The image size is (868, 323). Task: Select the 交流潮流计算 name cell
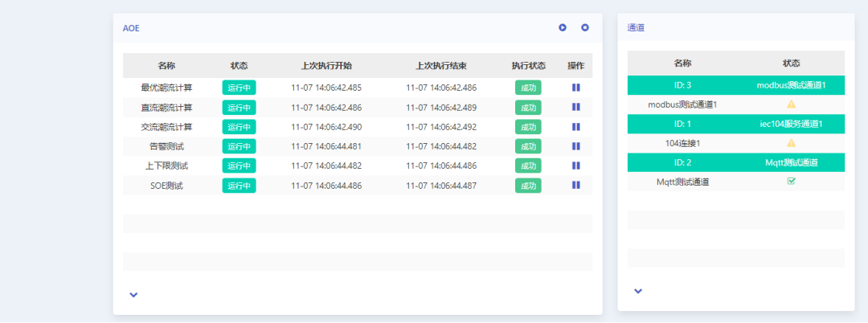pos(166,127)
